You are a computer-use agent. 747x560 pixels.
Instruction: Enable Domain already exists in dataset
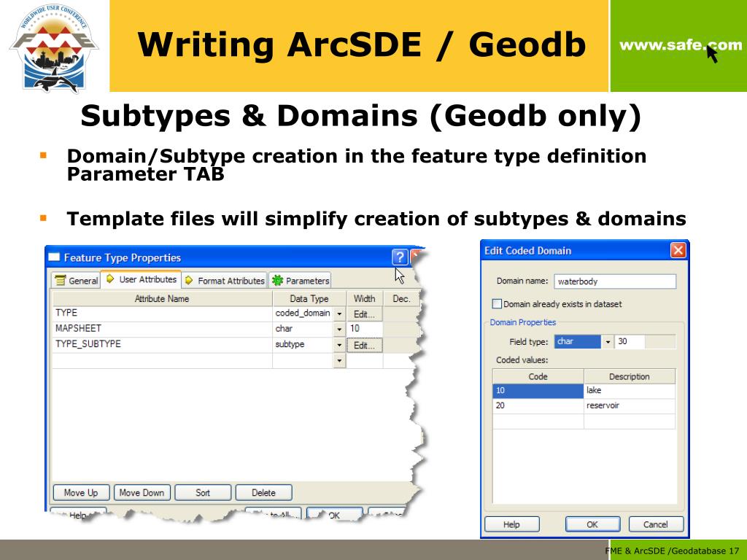[497, 304]
